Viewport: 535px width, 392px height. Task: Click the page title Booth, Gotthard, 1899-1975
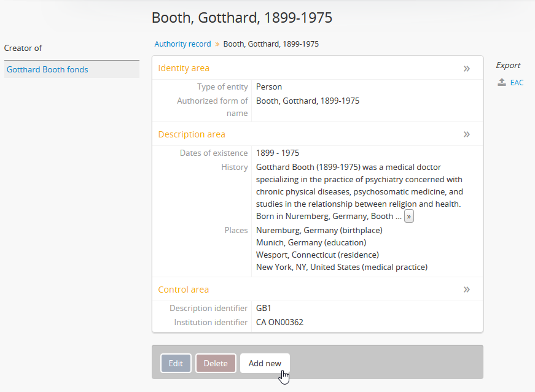point(242,18)
